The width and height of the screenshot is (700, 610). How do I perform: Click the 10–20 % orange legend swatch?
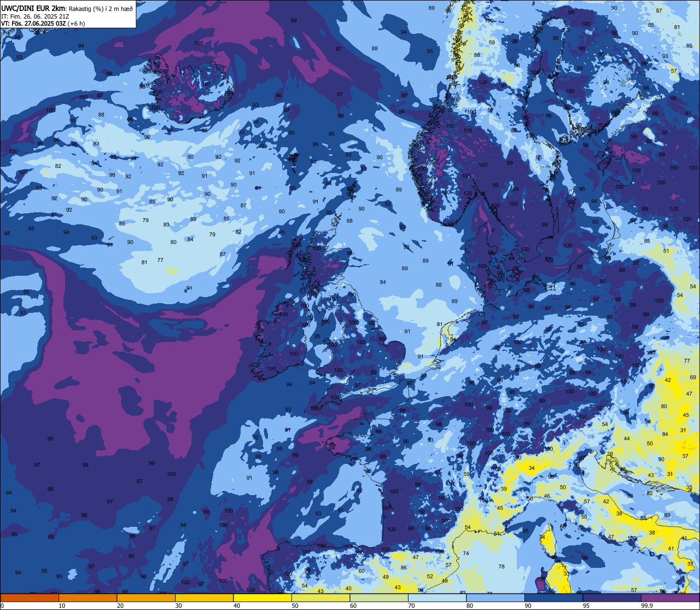tap(87, 598)
